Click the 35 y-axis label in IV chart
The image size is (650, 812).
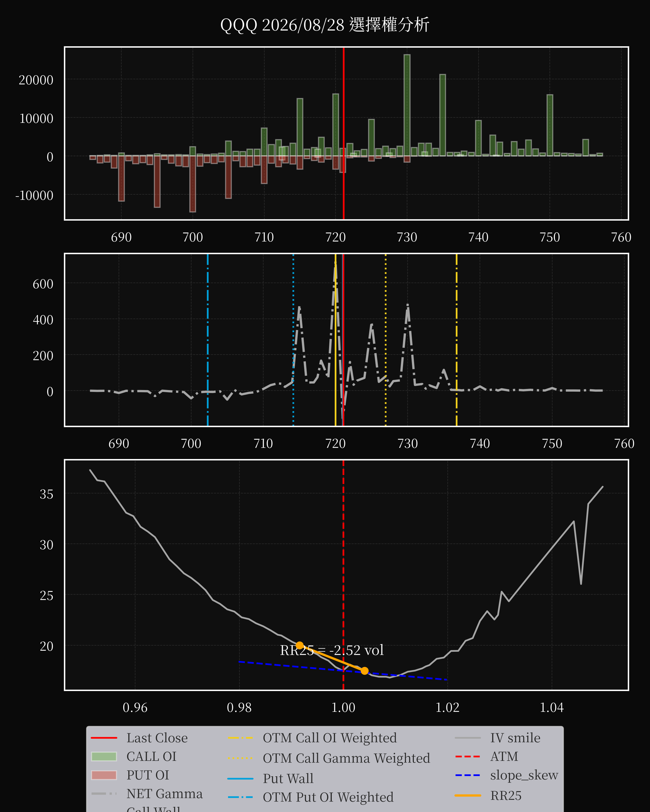pyautogui.click(x=47, y=494)
